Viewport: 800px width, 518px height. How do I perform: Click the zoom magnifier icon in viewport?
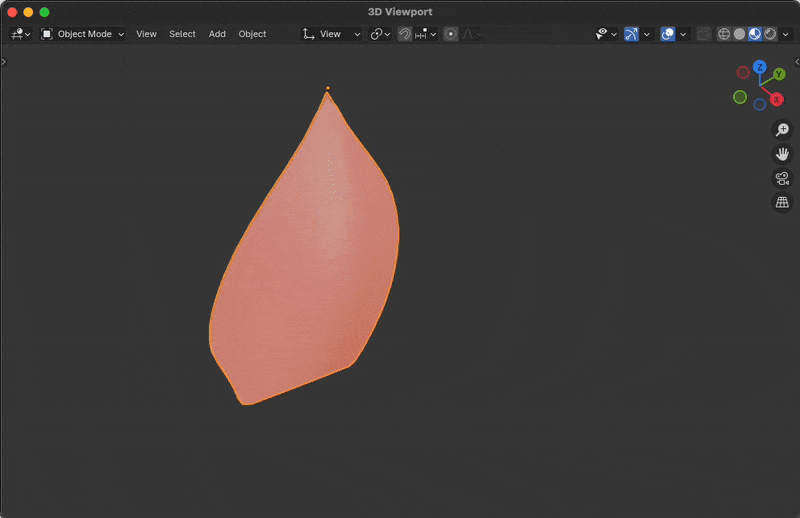pos(782,130)
